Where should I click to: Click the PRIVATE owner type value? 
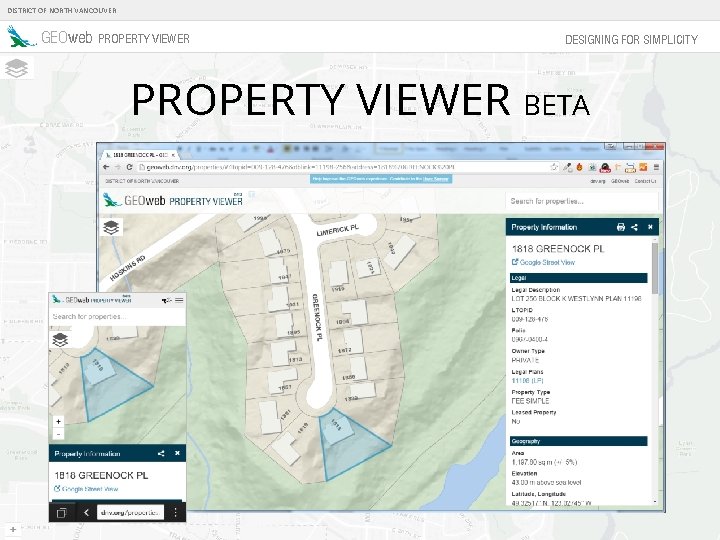tap(525, 360)
